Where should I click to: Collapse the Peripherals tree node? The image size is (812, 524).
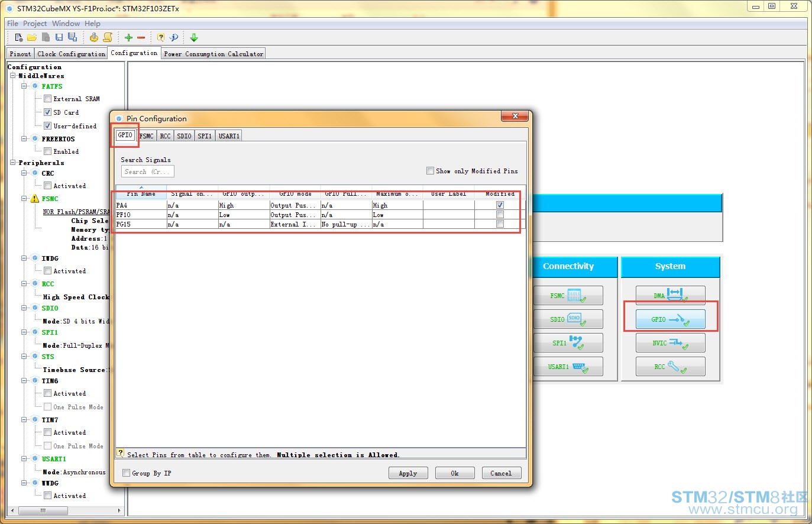(13, 163)
